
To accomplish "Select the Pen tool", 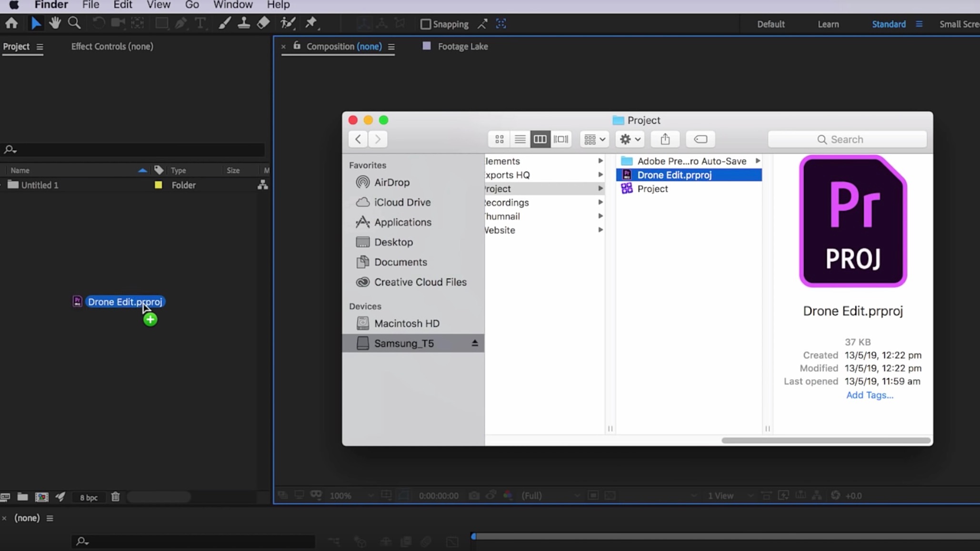I will [x=181, y=23].
